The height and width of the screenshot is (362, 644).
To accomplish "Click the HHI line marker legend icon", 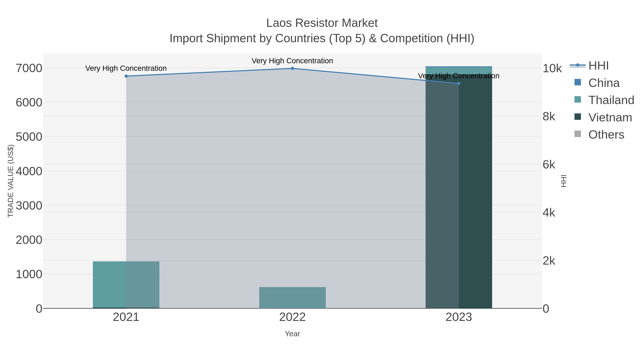I will pyautogui.click(x=578, y=65).
